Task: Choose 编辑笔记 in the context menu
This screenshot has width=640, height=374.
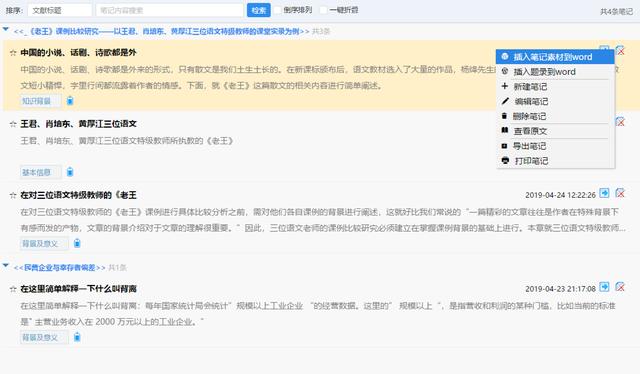Action: (555, 101)
